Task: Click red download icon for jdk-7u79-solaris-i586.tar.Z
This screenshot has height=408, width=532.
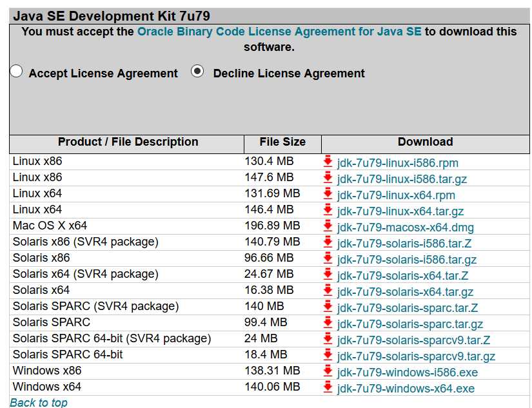Action: point(328,242)
